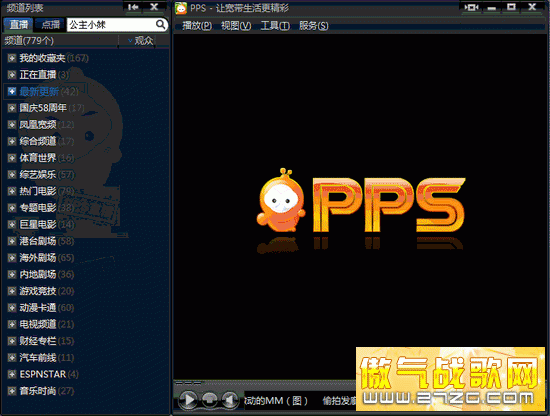Expand the 动漫卡通 tree node
This screenshot has width=550, height=416.
pos(12,308)
